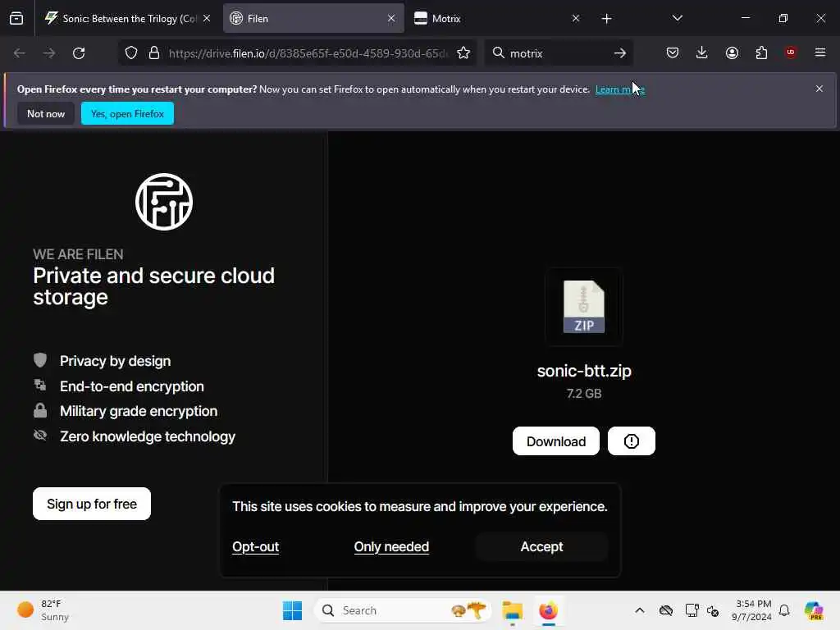Screen dimensions: 840x630
Task: Switch to the Motrix tab
Action: [496, 18]
